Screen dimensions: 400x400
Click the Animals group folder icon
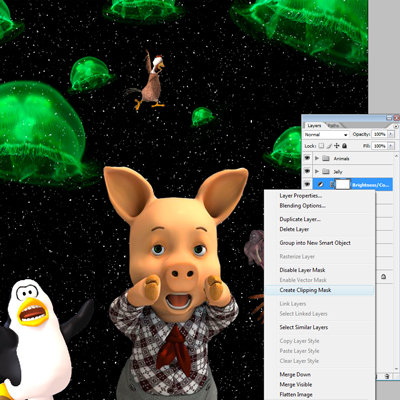(326, 158)
